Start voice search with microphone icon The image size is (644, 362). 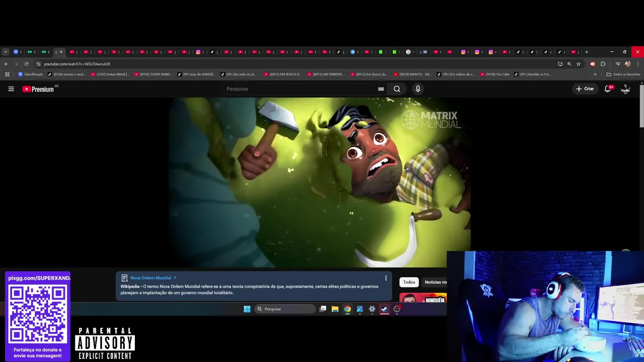click(418, 89)
